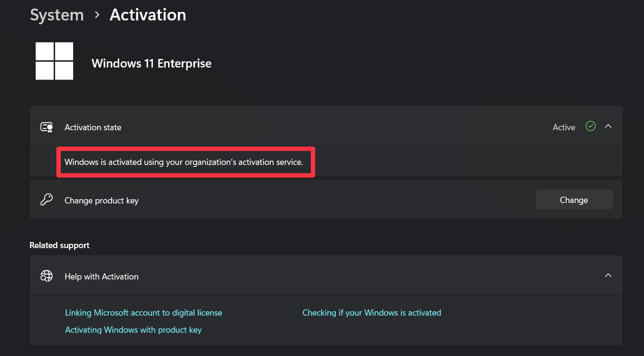Collapse the Help with Activation section
This screenshot has width=644, height=356.
(608, 276)
